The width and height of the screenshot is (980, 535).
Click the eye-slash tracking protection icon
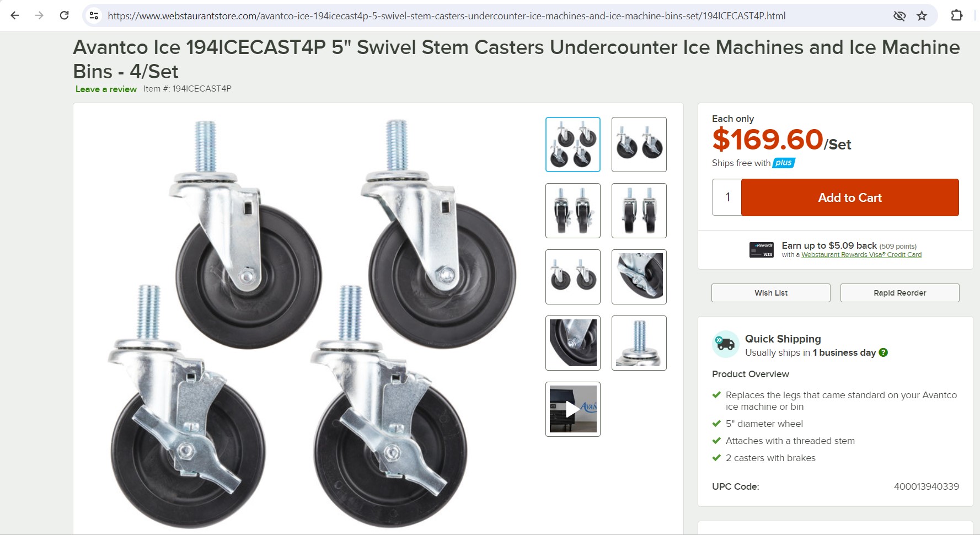click(x=899, y=15)
